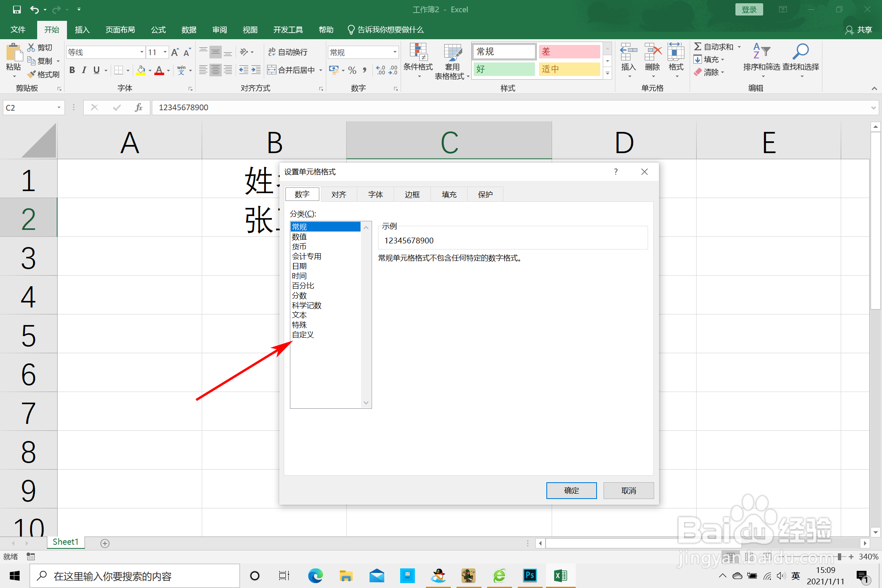Click the Format Painter brush icon
The height and width of the screenshot is (588, 882).
[x=32, y=74]
